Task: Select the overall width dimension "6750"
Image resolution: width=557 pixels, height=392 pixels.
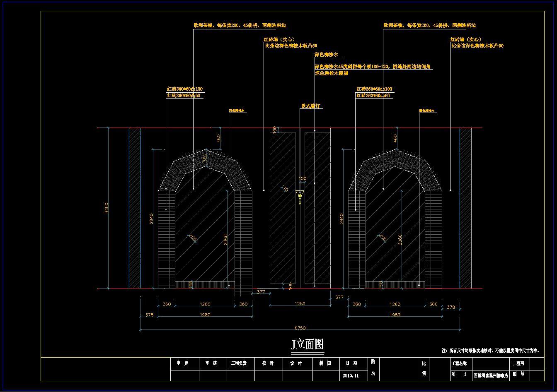Action: 300,328
